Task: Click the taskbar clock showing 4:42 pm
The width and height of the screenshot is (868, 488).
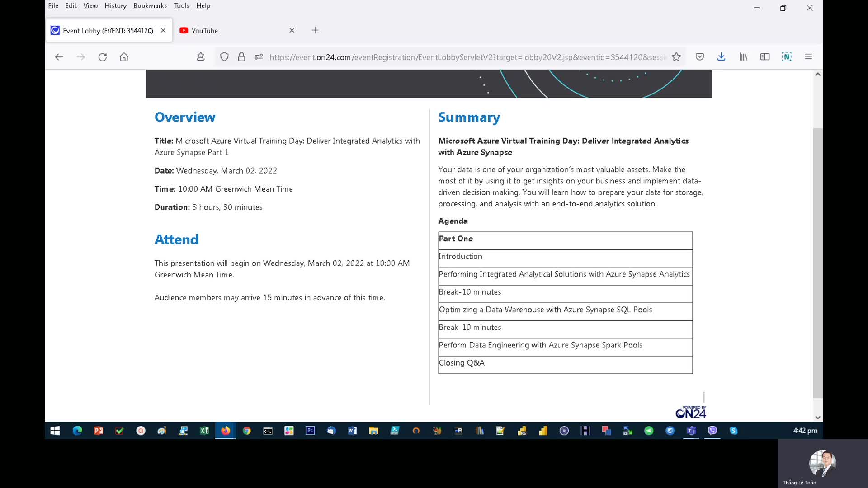Action: [x=805, y=431]
